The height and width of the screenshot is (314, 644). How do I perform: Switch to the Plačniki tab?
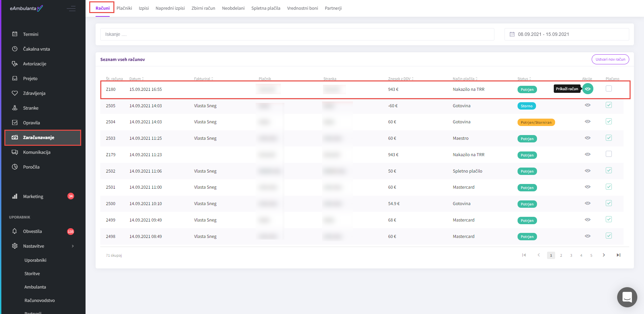[x=124, y=8]
